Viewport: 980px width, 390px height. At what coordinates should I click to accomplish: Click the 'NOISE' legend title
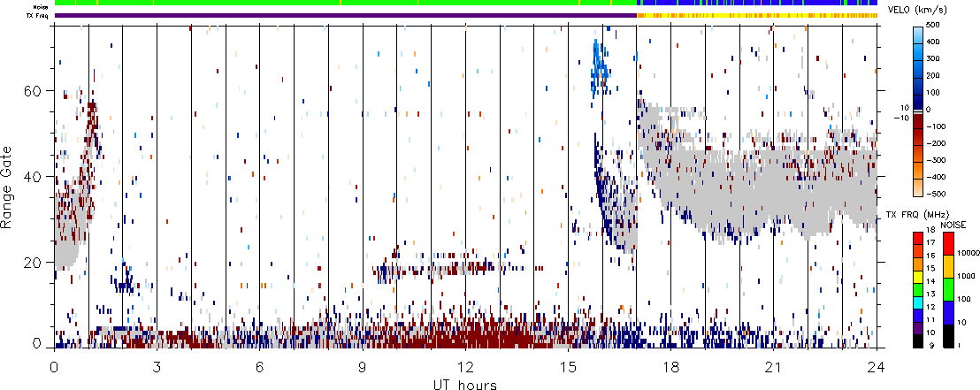[953, 224]
